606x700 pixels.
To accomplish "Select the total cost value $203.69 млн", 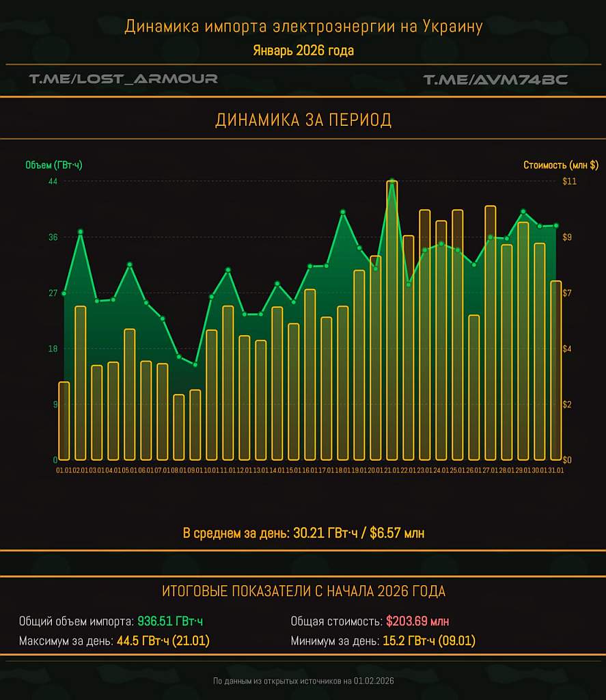I will 417,621.
